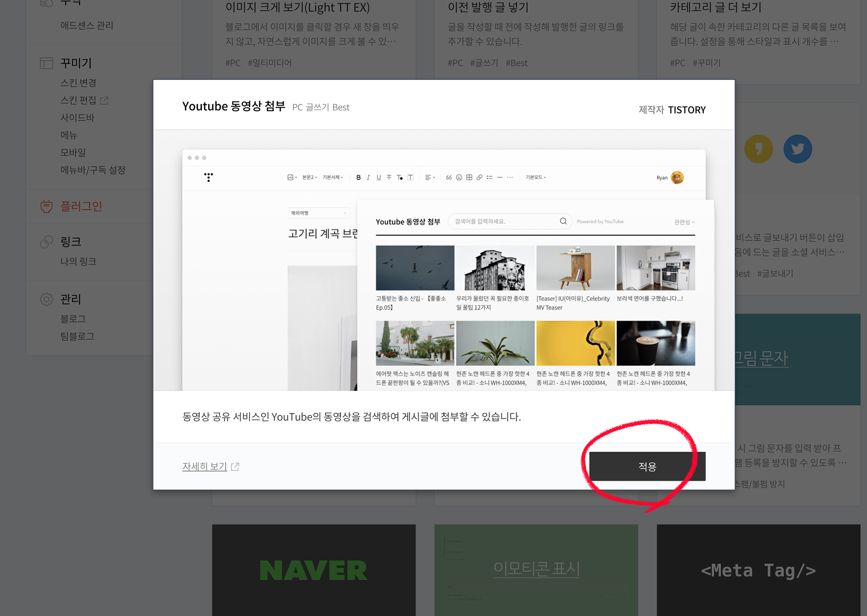
Task: Open the 카테고리 글 더 보기 plugin title
Action: click(x=716, y=7)
